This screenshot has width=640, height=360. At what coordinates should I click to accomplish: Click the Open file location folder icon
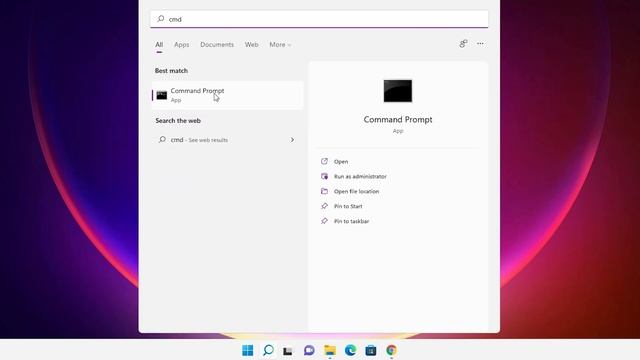click(x=324, y=191)
